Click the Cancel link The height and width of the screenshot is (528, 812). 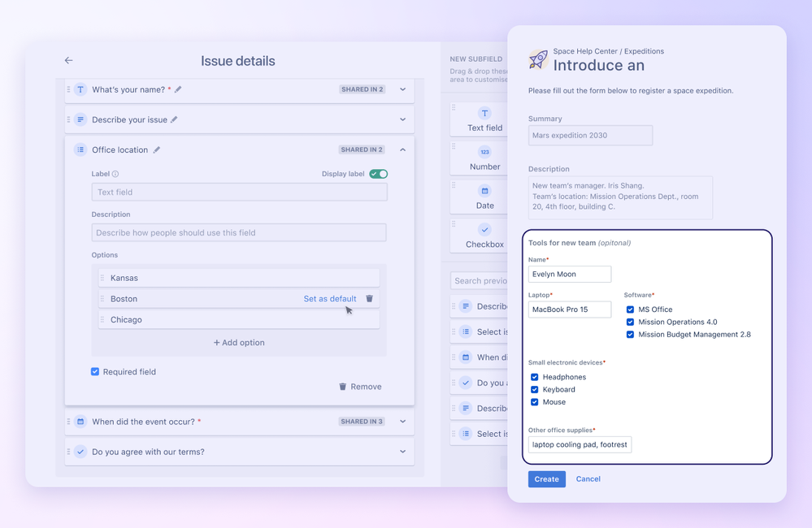click(x=588, y=478)
